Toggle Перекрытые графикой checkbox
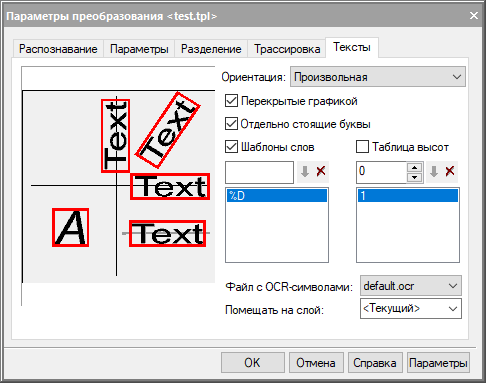The width and height of the screenshot is (486, 383). pos(231,101)
